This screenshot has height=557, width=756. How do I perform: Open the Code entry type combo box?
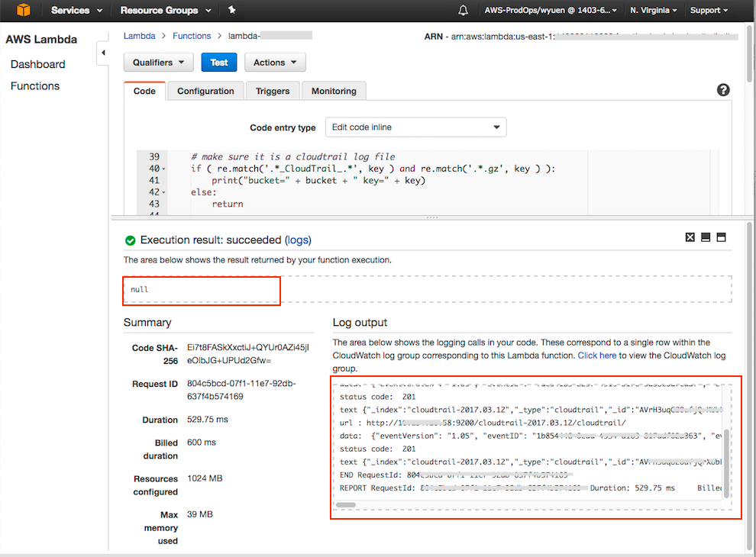pos(415,127)
